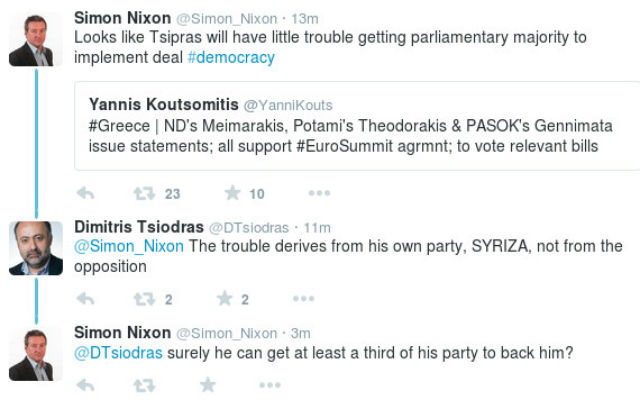
Task: Reply to Dimitris Tsiodras's tweet
Action: pyautogui.click(x=86, y=298)
